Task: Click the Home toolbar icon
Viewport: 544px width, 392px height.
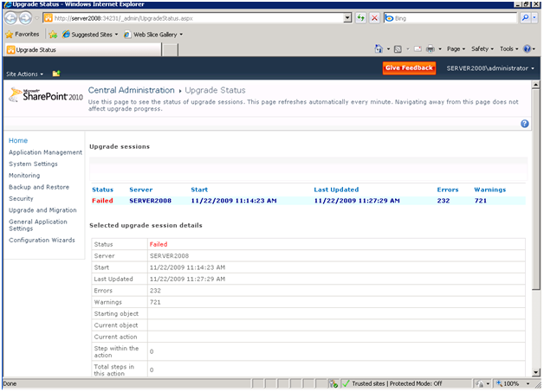Action: pos(379,48)
